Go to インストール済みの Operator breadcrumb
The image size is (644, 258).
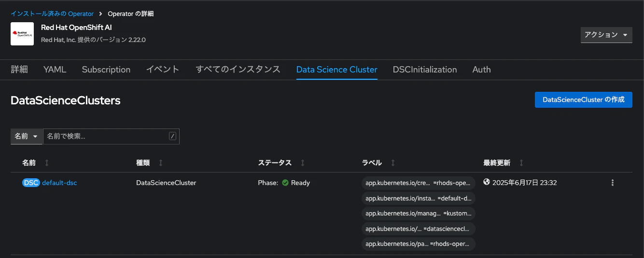point(52,14)
